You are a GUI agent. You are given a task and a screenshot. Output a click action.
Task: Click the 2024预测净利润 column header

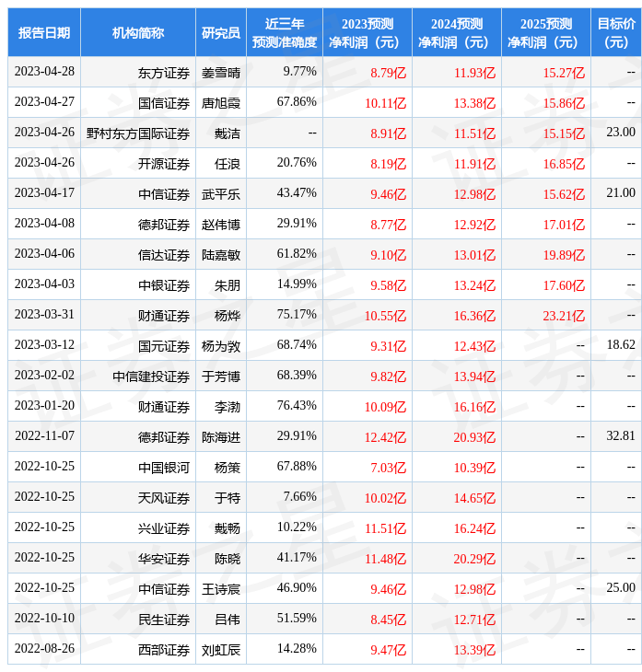(456, 32)
